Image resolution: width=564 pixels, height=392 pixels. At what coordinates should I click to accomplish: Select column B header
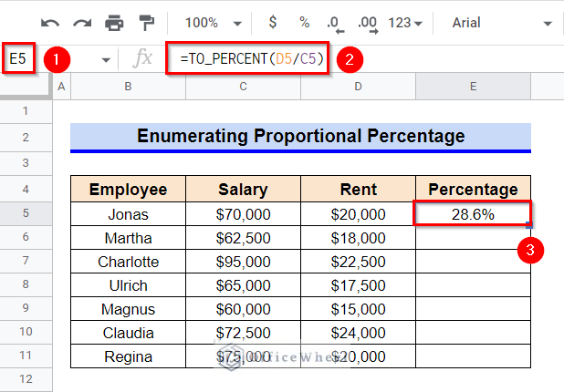click(128, 87)
